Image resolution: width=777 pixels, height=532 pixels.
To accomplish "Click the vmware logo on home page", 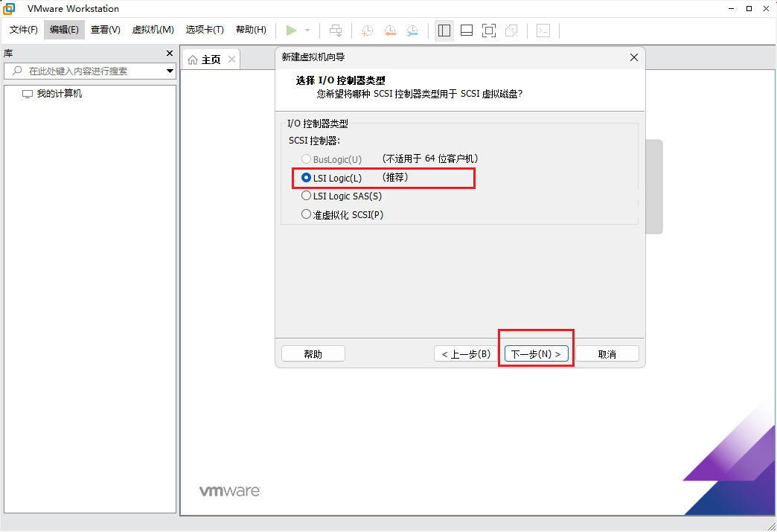I will click(229, 491).
